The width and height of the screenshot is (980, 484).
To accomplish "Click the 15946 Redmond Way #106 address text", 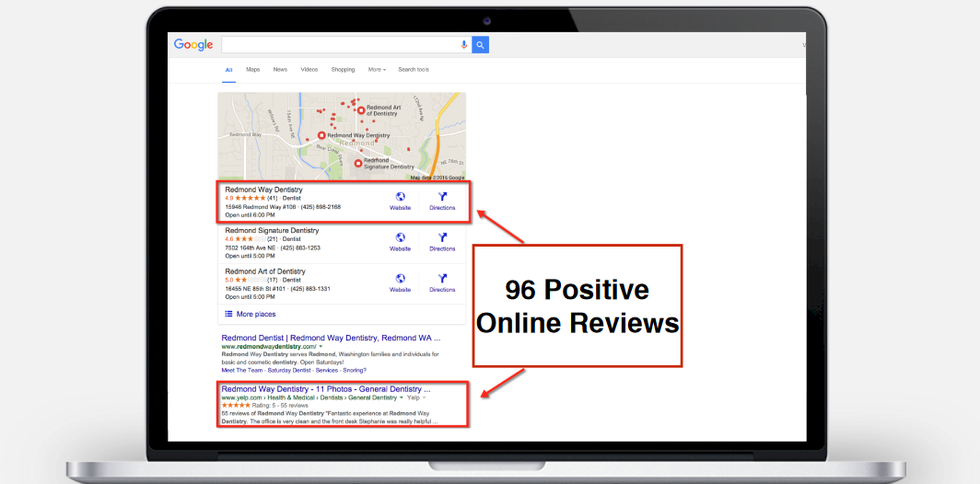I will pos(261,207).
